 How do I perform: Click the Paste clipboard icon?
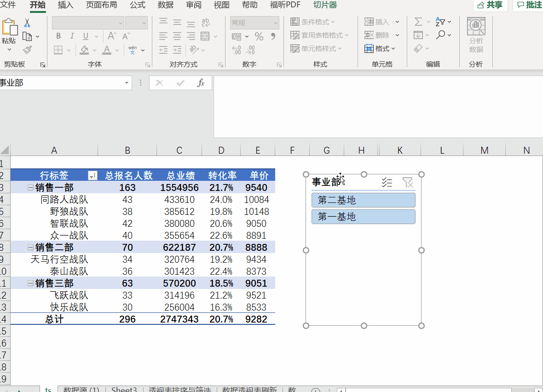click(9, 28)
